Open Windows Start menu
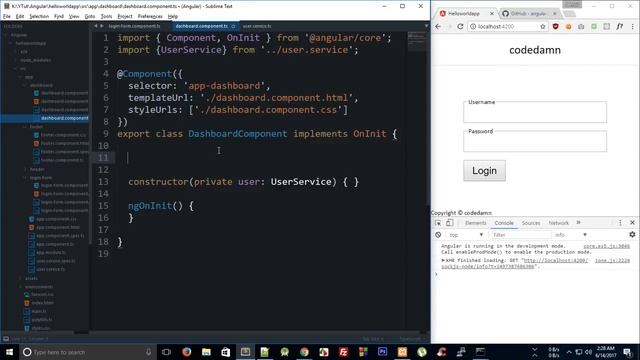The height and width of the screenshot is (360, 640). click(x=9, y=352)
